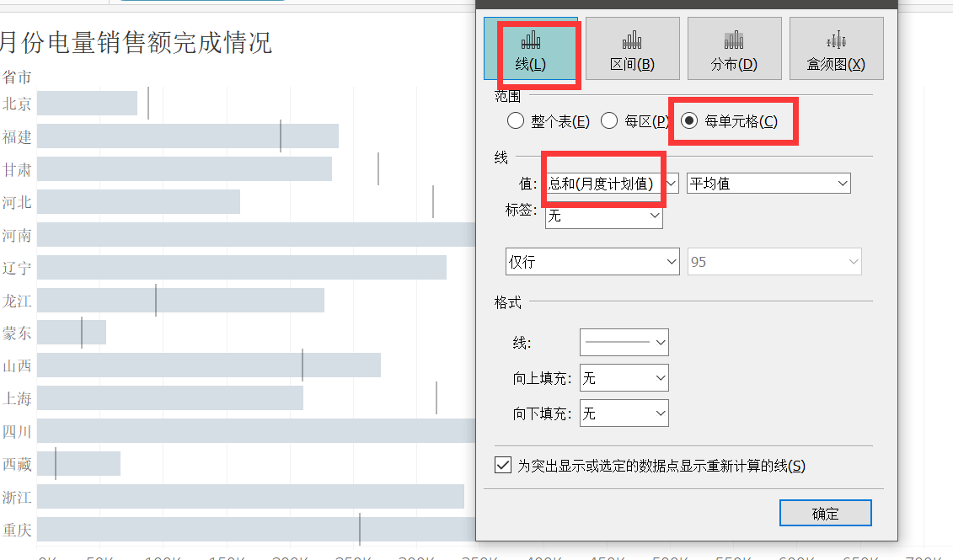Choose the 分布(D) distribution icon
The image size is (953, 560).
click(x=734, y=48)
